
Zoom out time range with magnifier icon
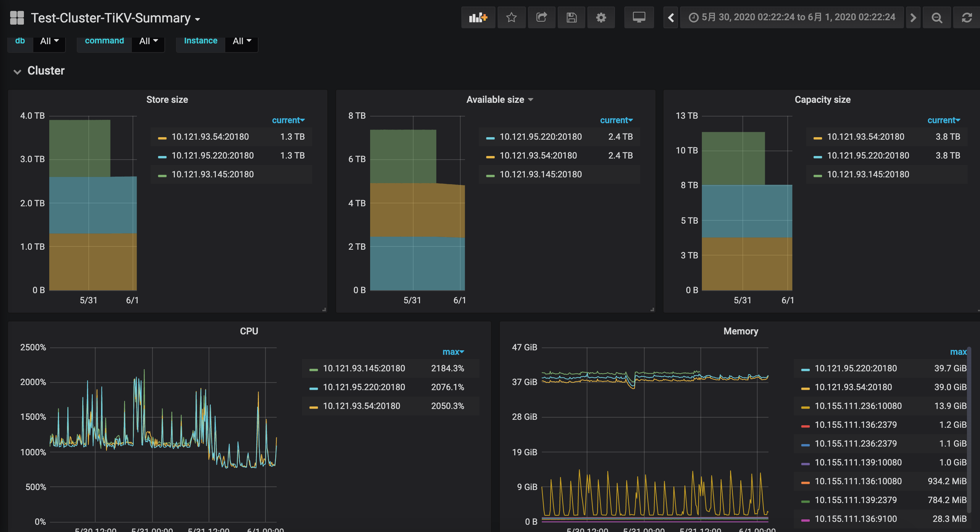click(x=937, y=17)
